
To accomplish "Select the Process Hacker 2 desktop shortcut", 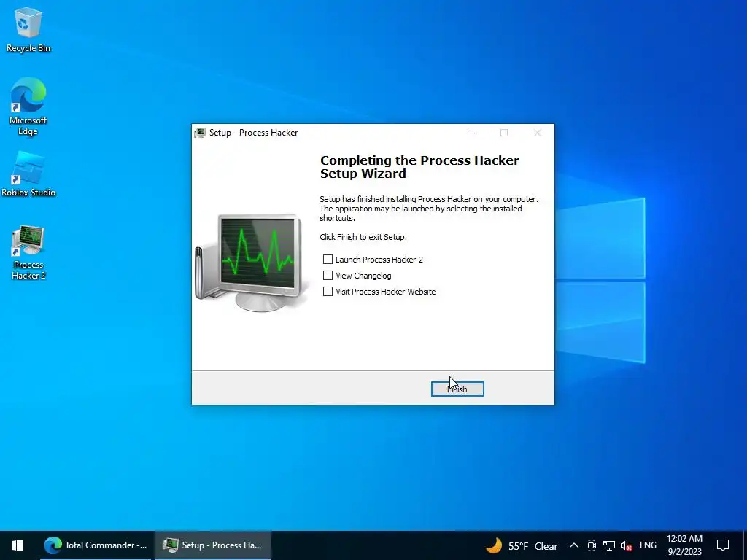I will point(28,252).
